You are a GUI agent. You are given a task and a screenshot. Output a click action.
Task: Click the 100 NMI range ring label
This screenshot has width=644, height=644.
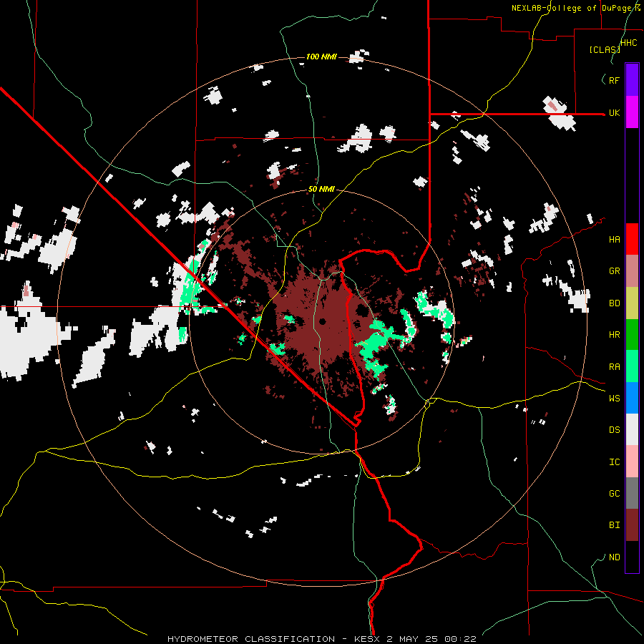click(x=321, y=57)
